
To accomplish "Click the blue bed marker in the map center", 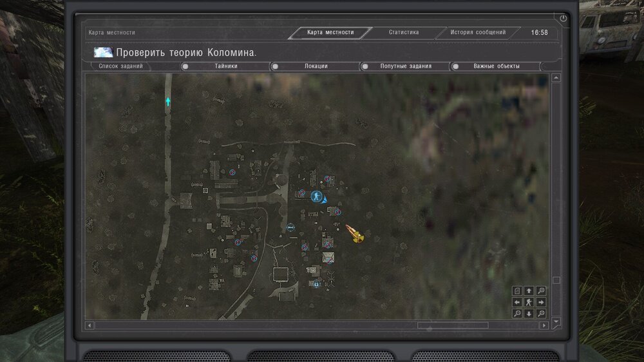I will [290, 227].
